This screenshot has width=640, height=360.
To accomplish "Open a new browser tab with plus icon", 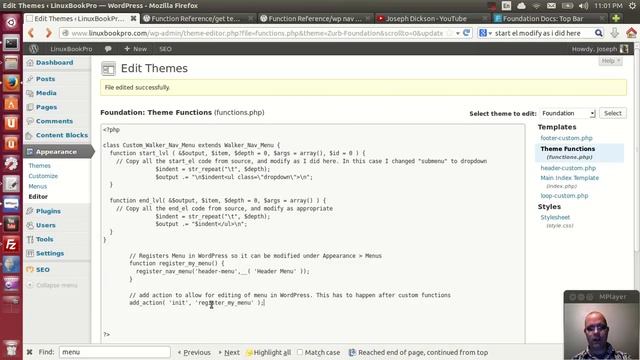I will click(616, 18).
